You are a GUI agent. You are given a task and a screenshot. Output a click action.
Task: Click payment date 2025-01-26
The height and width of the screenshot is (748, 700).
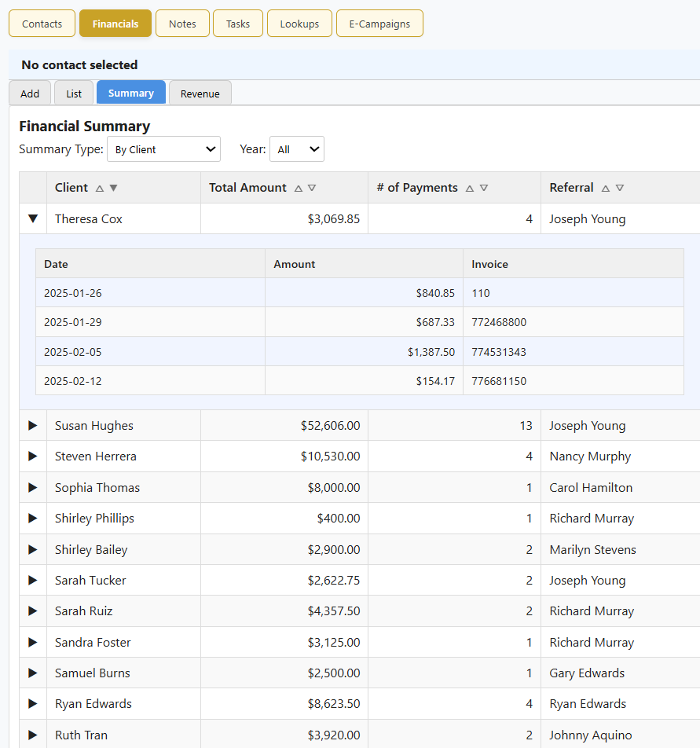tap(73, 293)
